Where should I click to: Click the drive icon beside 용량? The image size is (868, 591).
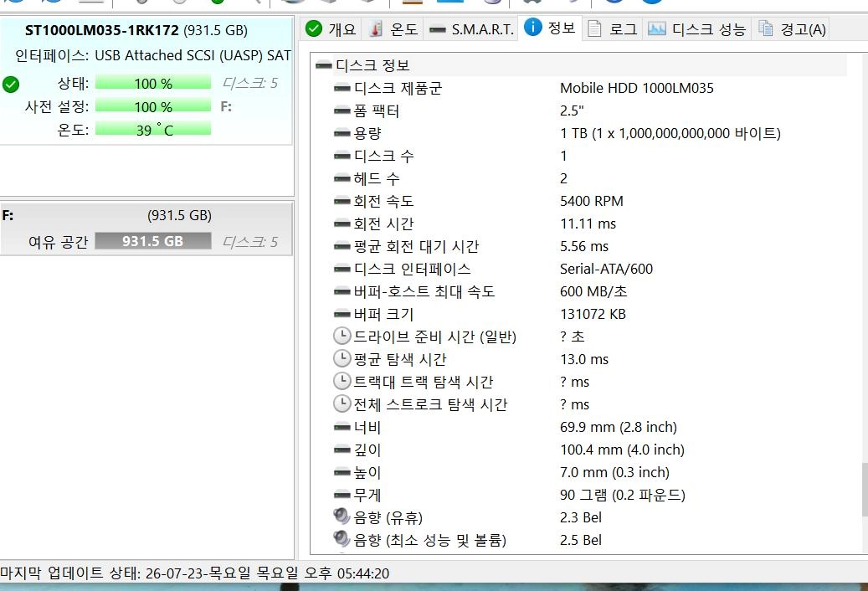click(342, 133)
